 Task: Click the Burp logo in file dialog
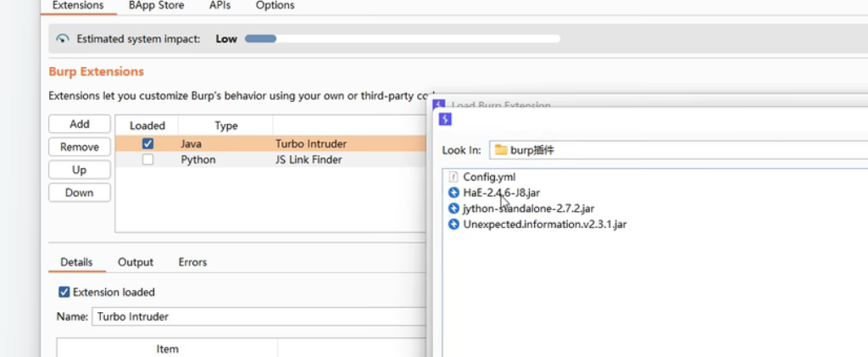tap(445, 119)
